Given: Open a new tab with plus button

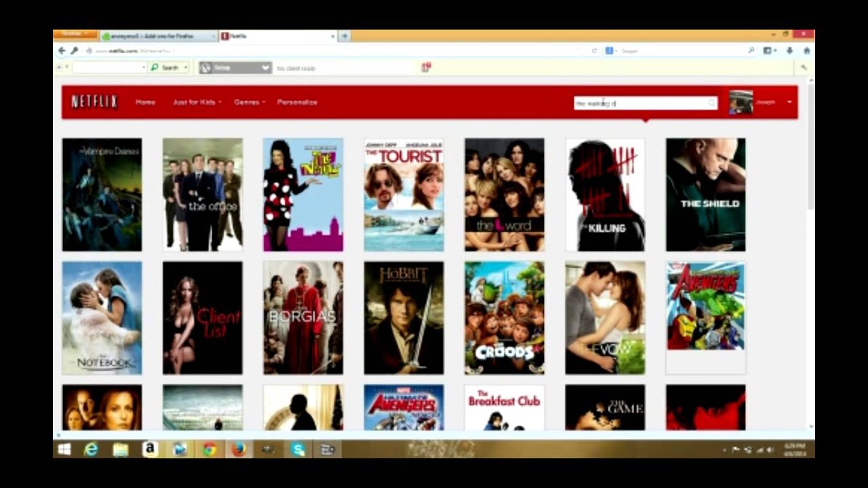Looking at the screenshot, I should tap(344, 36).
